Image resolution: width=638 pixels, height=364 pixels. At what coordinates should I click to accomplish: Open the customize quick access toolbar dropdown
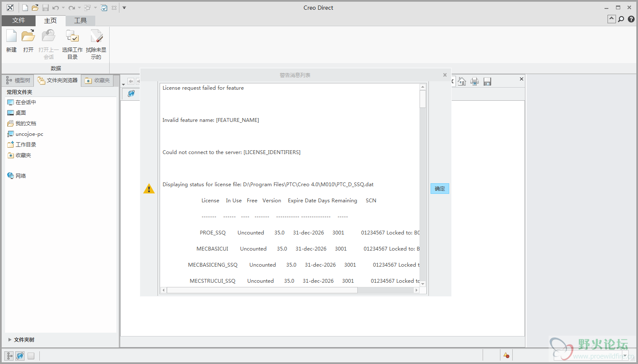[x=124, y=8]
